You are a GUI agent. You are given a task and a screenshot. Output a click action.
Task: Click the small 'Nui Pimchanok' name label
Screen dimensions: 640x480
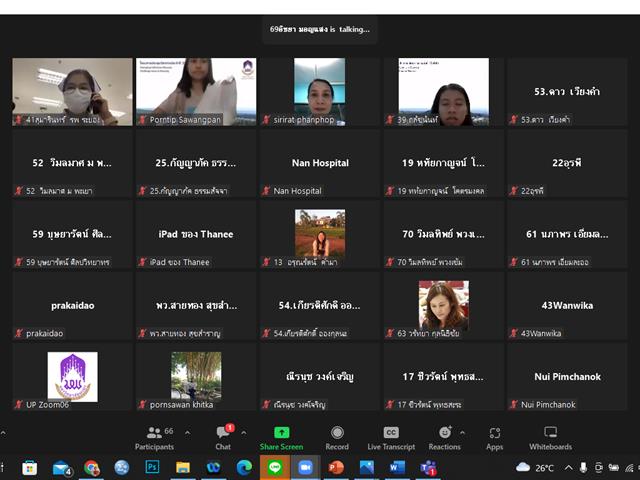coord(548,404)
